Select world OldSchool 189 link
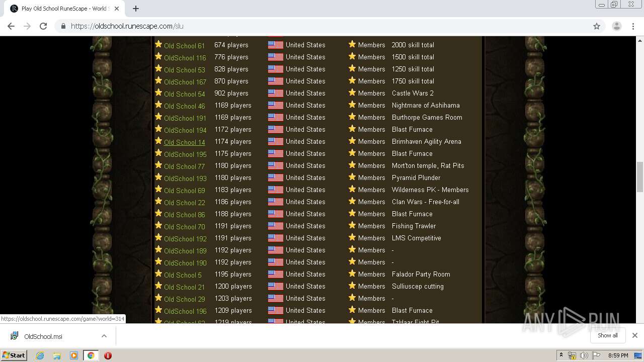Screen dimensions: 644x362 click(185, 251)
